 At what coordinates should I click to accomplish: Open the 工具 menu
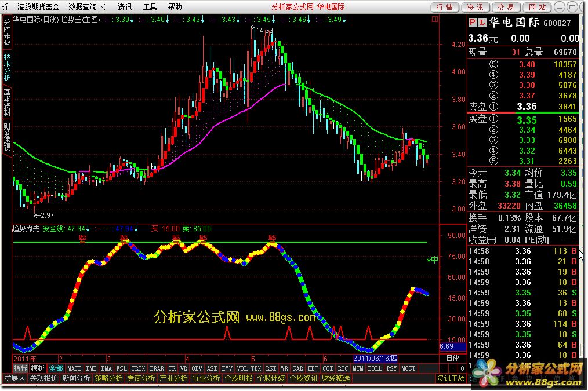pos(150,7)
